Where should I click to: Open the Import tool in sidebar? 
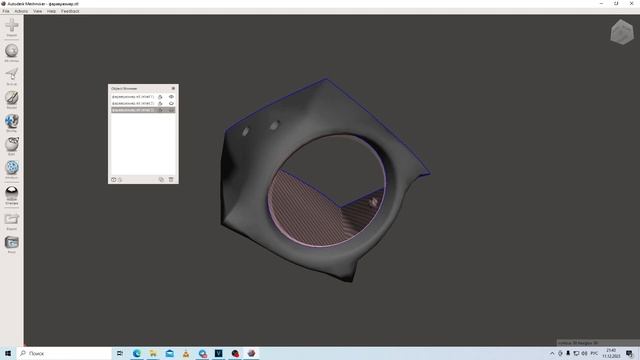[x=12, y=27]
